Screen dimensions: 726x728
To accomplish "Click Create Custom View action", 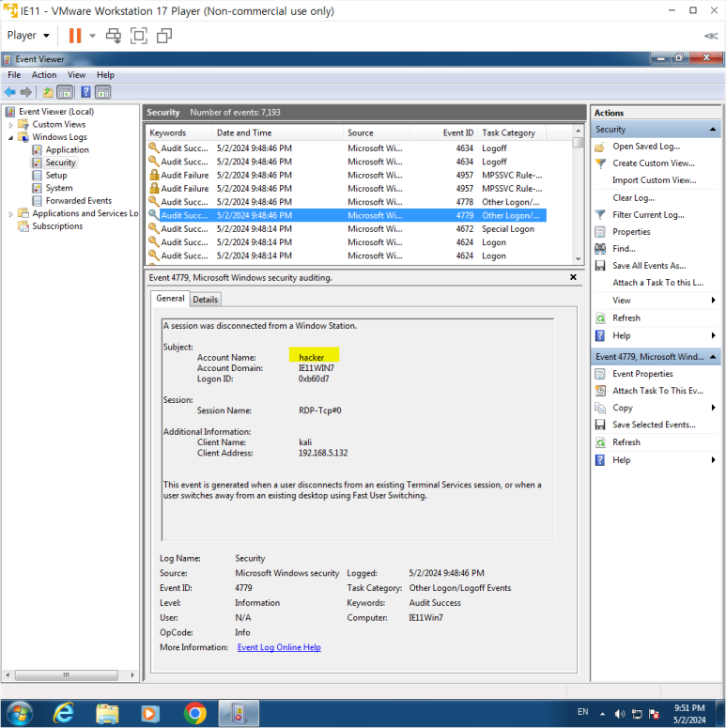I will coord(654,163).
